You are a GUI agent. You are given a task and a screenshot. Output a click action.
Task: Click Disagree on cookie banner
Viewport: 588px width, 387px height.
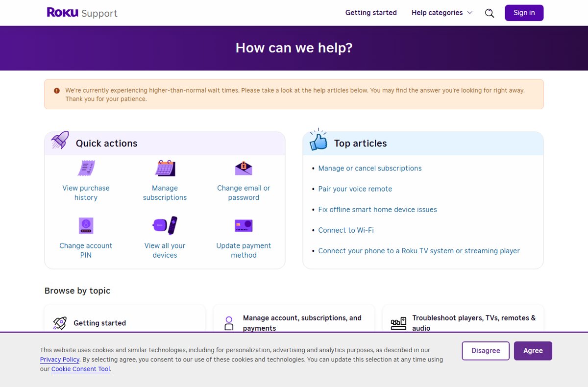click(486, 351)
